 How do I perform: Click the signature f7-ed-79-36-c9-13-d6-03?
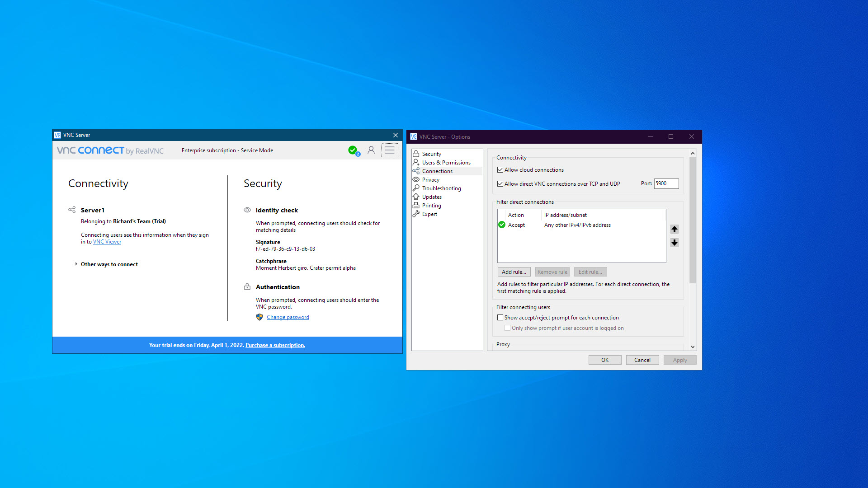285,249
